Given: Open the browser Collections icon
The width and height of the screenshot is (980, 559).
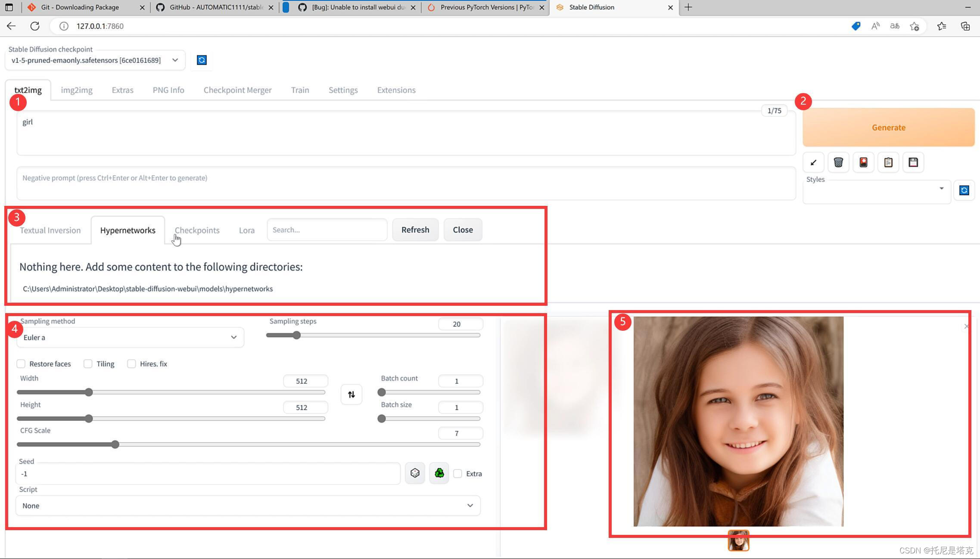Looking at the screenshot, I should tap(965, 26).
